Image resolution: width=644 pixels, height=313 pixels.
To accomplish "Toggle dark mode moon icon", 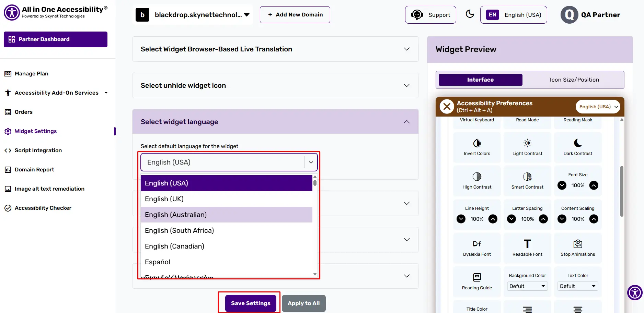I will [470, 14].
